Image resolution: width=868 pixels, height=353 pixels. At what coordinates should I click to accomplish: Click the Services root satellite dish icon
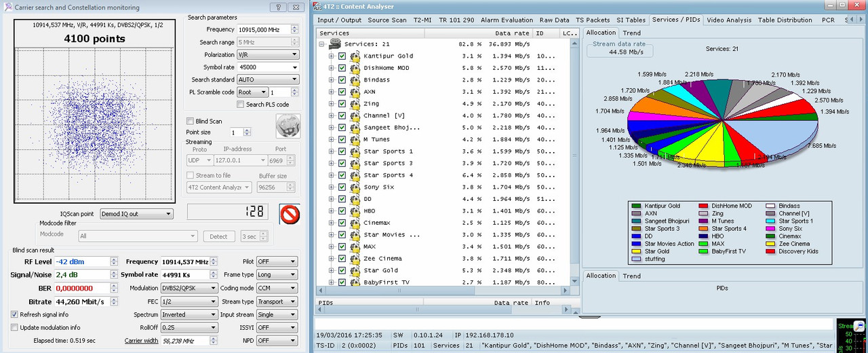click(x=335, y=44)
